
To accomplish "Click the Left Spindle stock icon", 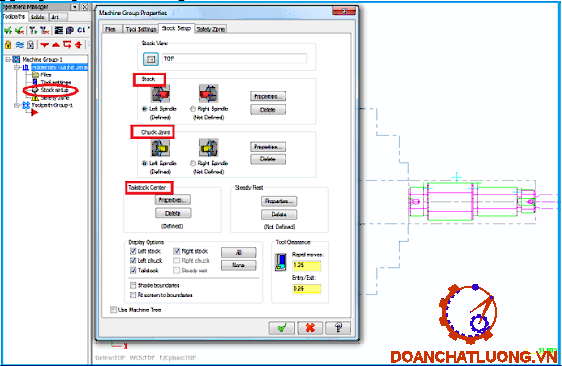I will [160, 94].
